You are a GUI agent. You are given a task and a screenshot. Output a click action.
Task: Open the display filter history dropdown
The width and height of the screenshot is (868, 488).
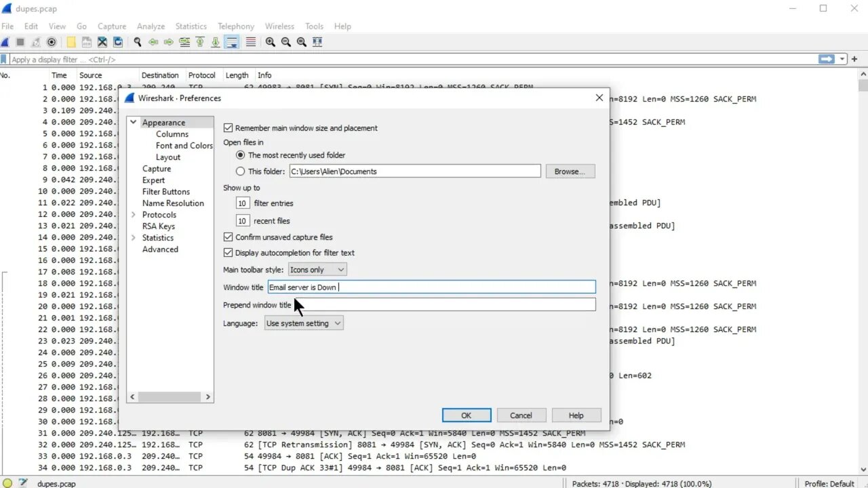pos(843,59)
